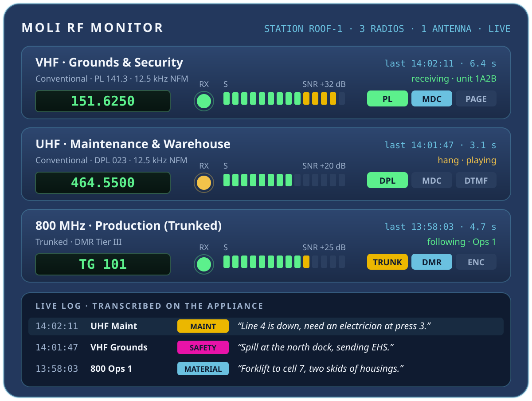Viewport: 532px width, 401px height.
Task: Click the UHF signal strength meter
Action: coord(284,180)
